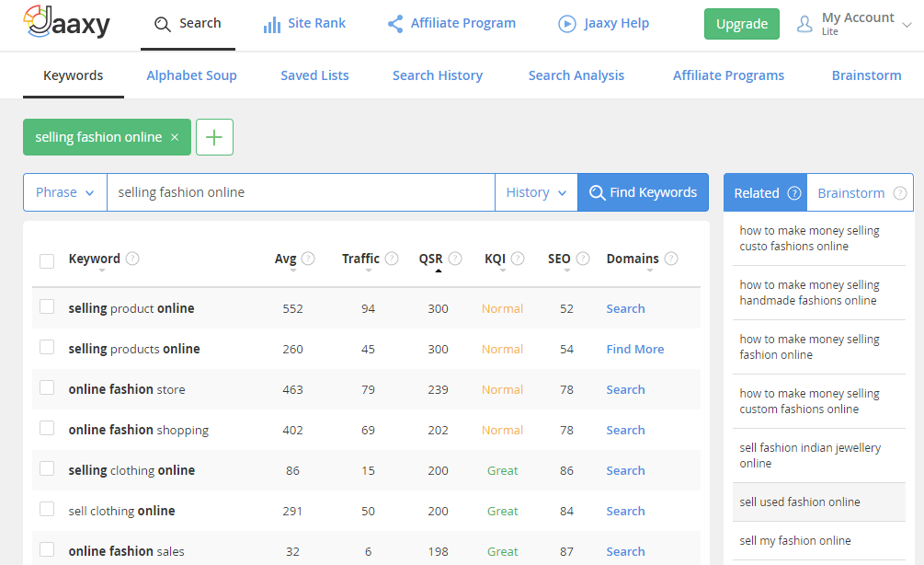This screenshot has height=565, width=924.
Task: Open help tooltip for Avg column
Action: tap(308, 259)
